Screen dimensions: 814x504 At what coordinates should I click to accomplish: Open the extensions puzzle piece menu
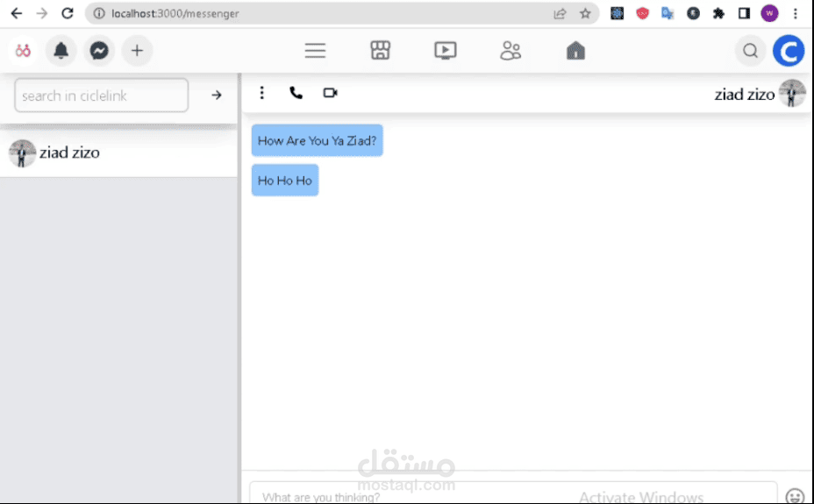(x=718, y=13)
